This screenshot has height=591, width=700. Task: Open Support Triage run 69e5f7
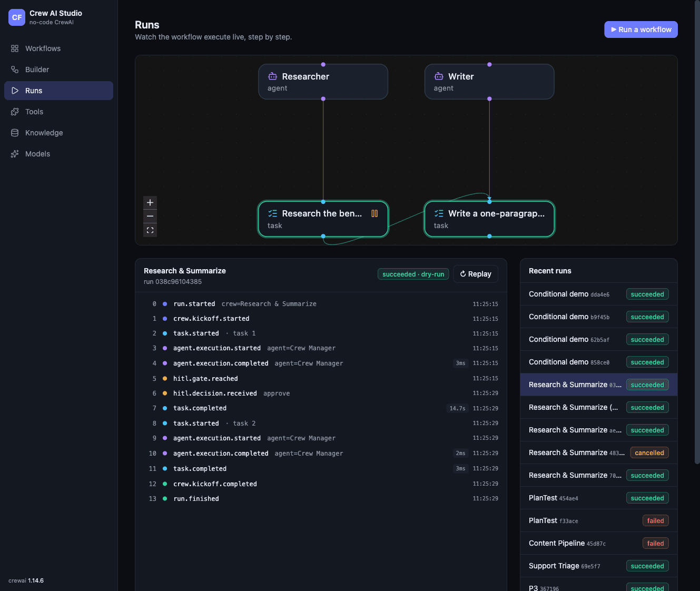click(x=598, y=566)
